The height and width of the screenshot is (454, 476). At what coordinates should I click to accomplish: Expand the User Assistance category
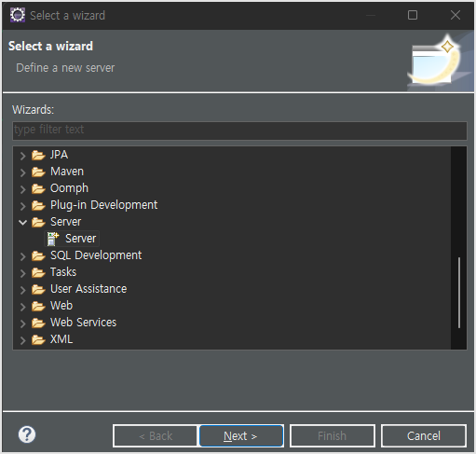22,290
